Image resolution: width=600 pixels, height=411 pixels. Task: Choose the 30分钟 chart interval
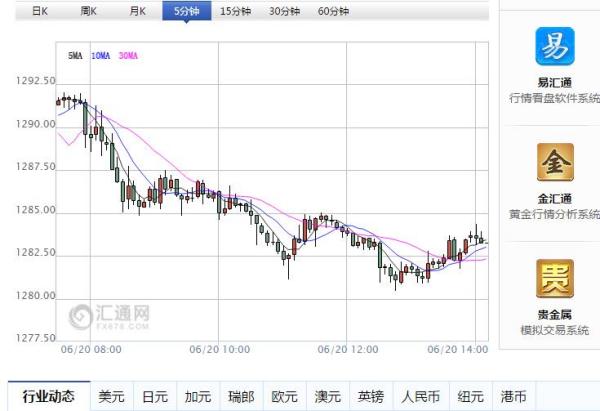tap(284, 11)
